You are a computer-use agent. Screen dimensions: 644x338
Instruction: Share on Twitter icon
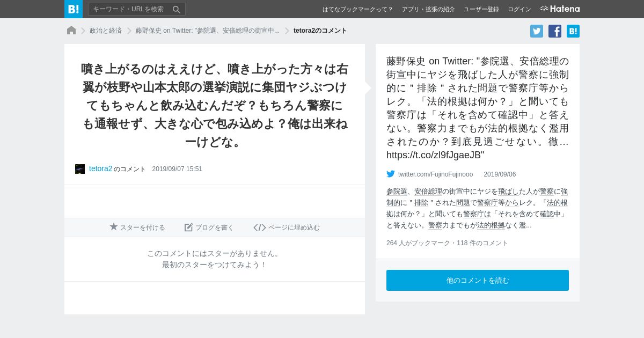coord(537,31)
